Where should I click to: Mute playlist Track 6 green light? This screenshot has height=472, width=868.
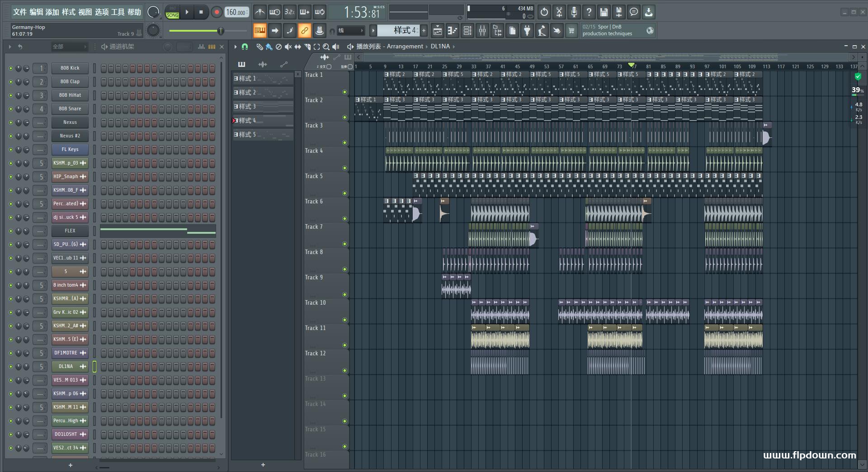(344, 218)
